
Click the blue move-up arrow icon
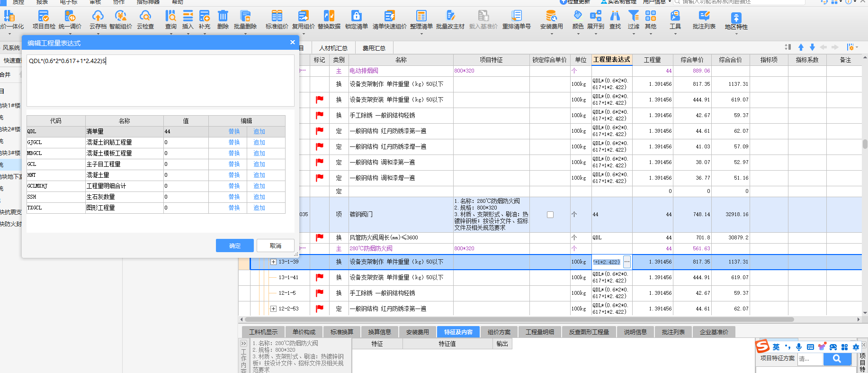tap(801, 47)
